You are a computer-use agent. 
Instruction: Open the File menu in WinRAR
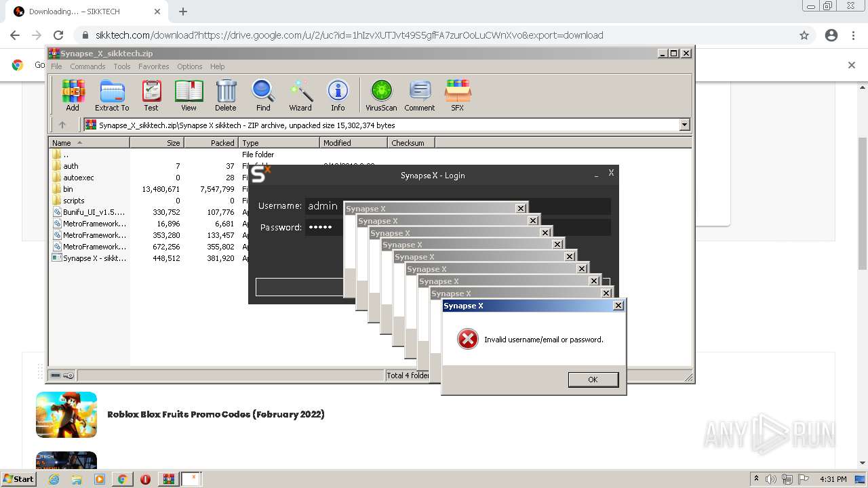click(56, 66)
